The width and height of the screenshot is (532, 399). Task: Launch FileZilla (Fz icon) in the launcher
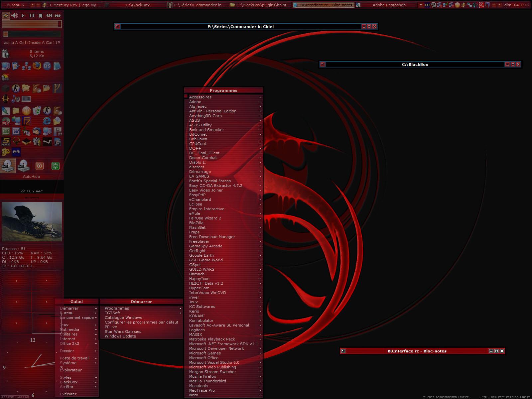(x=26, y=121)
